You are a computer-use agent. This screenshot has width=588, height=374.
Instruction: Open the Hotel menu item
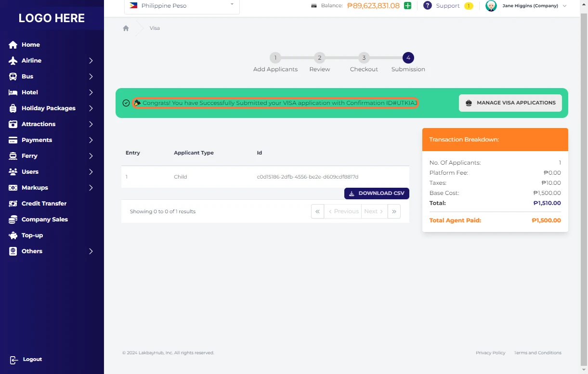coord(29,92)
